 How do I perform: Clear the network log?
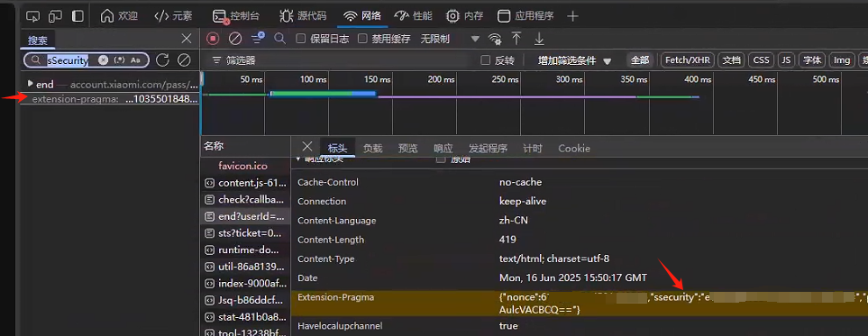(x=235, y=39)
